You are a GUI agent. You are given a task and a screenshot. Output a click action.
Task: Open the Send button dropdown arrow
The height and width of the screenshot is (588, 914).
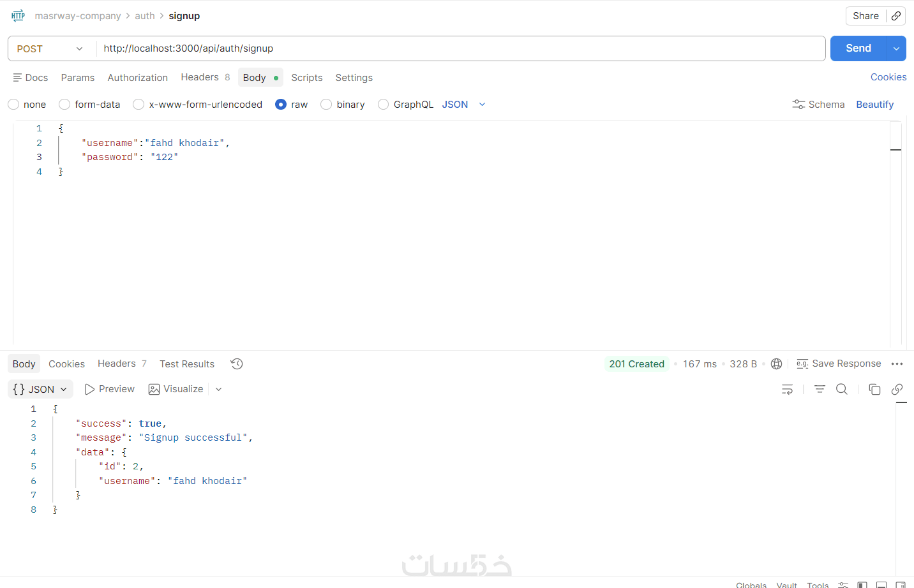tap(896, 48)
